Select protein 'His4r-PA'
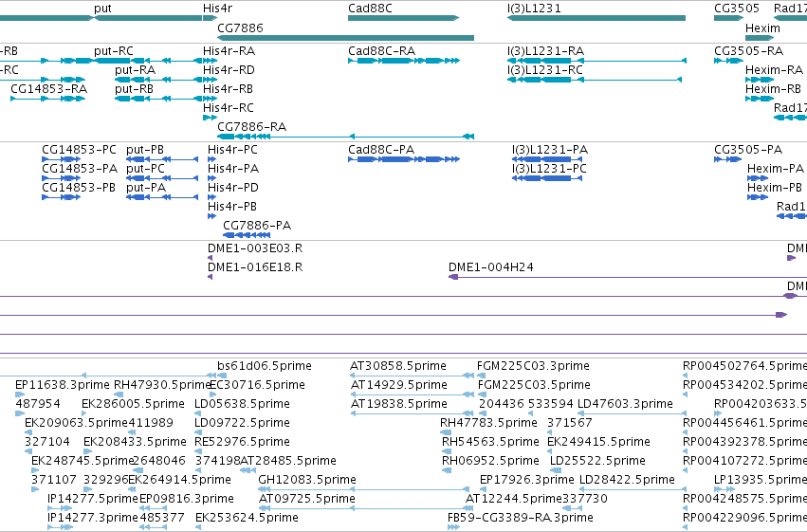The width and height of the screenshot is (807, 532). click(233, 169)
